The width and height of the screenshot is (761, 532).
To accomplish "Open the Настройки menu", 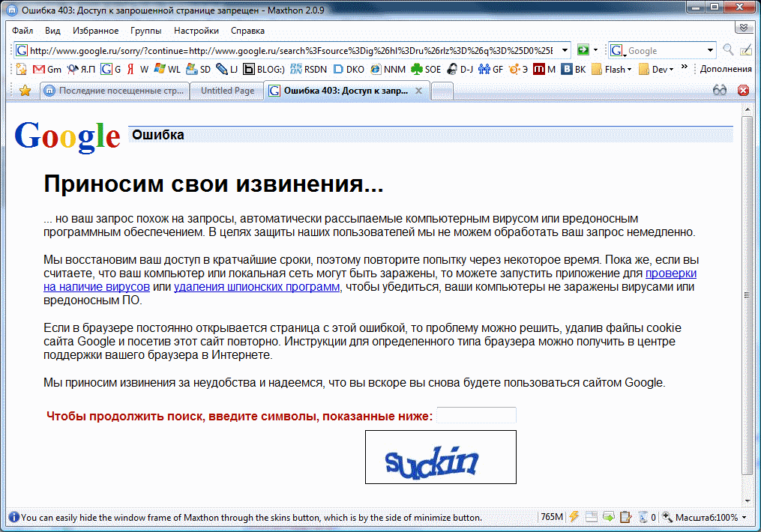I will pos(195,31).
